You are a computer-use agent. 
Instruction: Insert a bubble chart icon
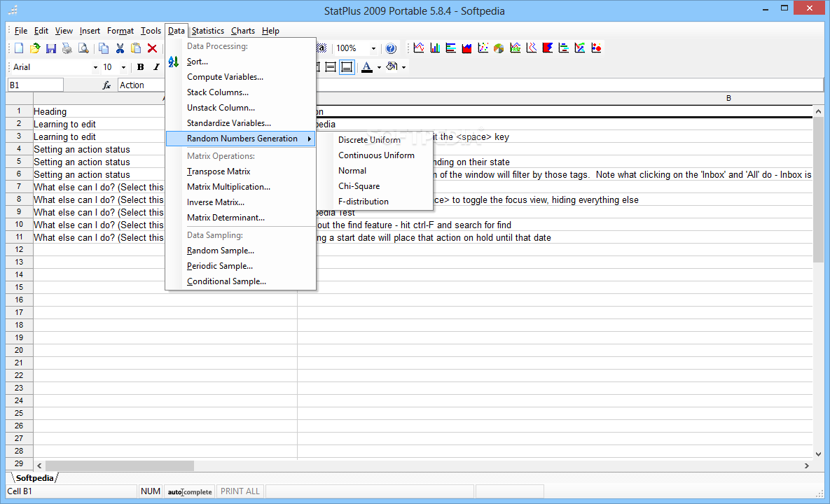click(596, 48)
